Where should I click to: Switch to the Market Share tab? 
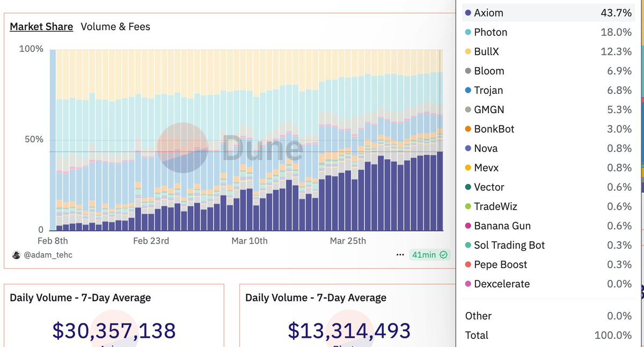point(41,26)
